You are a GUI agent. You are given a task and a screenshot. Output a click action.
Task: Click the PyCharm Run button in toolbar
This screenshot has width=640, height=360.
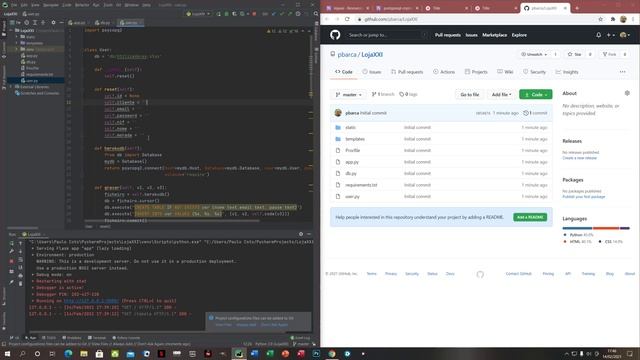point(218,14)
